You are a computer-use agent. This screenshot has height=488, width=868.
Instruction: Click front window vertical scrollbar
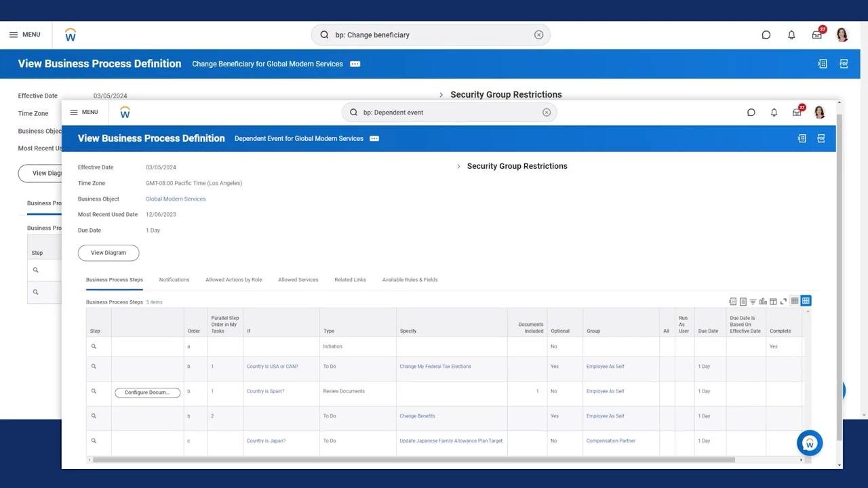click(x=840, y=277)
